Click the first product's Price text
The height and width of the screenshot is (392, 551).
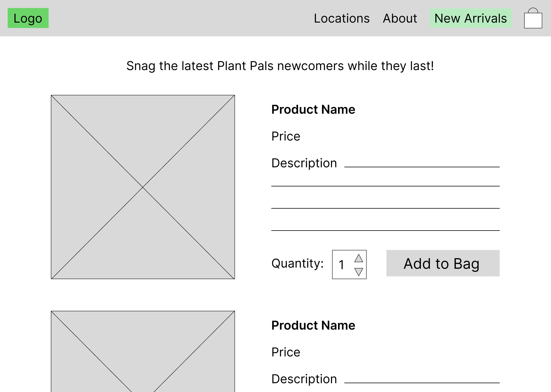(x=286, y=136)
